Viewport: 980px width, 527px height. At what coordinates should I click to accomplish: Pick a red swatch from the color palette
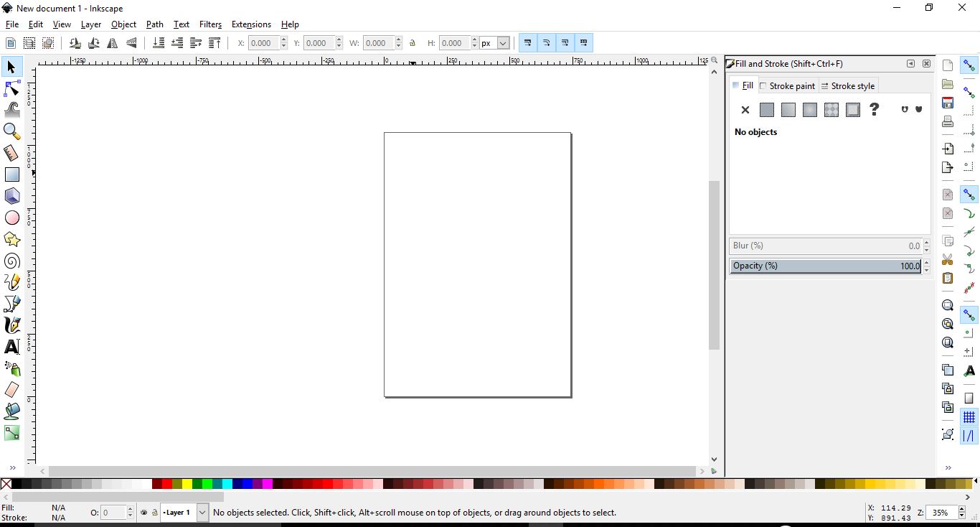[x=167, y=483]
